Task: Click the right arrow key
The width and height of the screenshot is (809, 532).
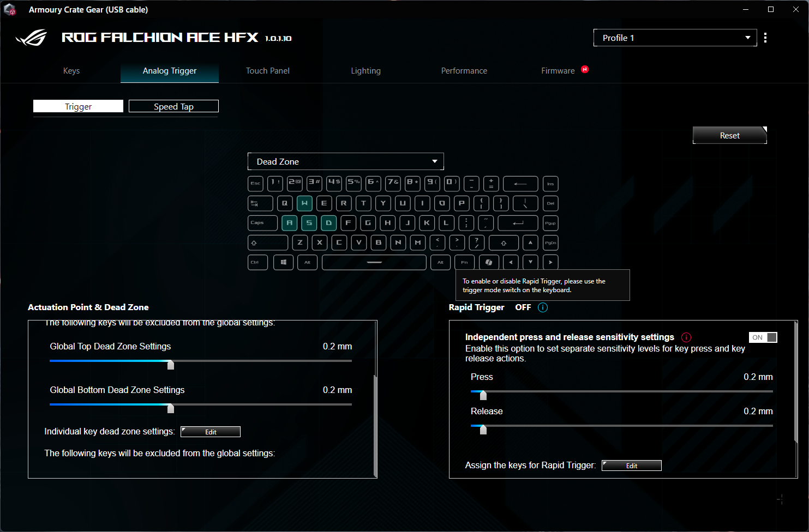Action: pos(550,262)
